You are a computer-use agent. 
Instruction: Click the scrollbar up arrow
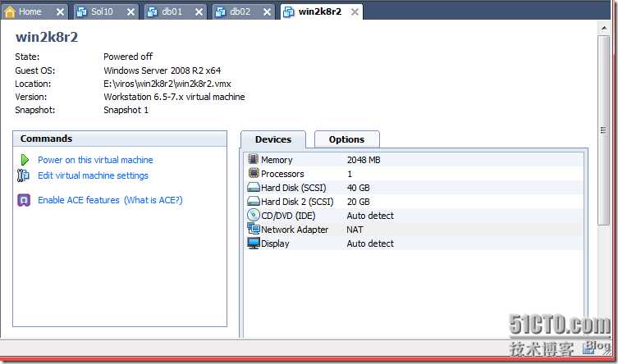point(603,28)
